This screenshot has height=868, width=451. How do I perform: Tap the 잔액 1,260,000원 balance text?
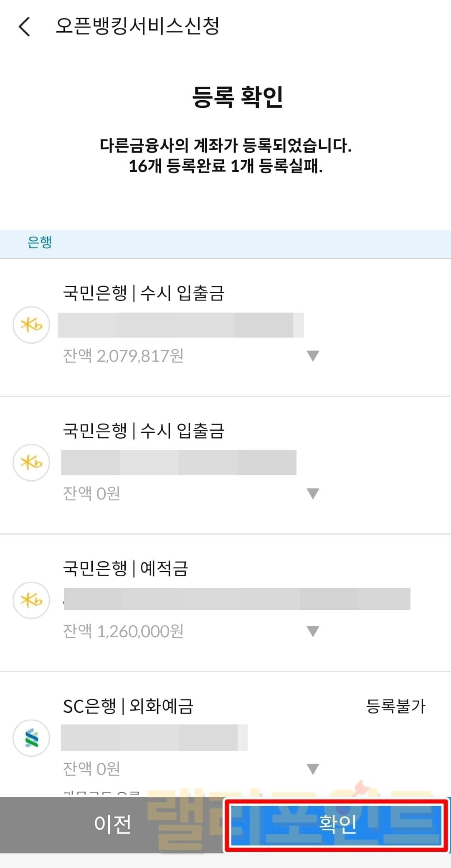pos(123,631)
